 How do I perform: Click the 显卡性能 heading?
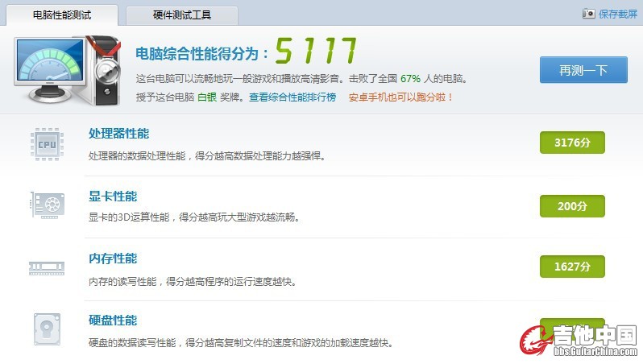point(113,196)
